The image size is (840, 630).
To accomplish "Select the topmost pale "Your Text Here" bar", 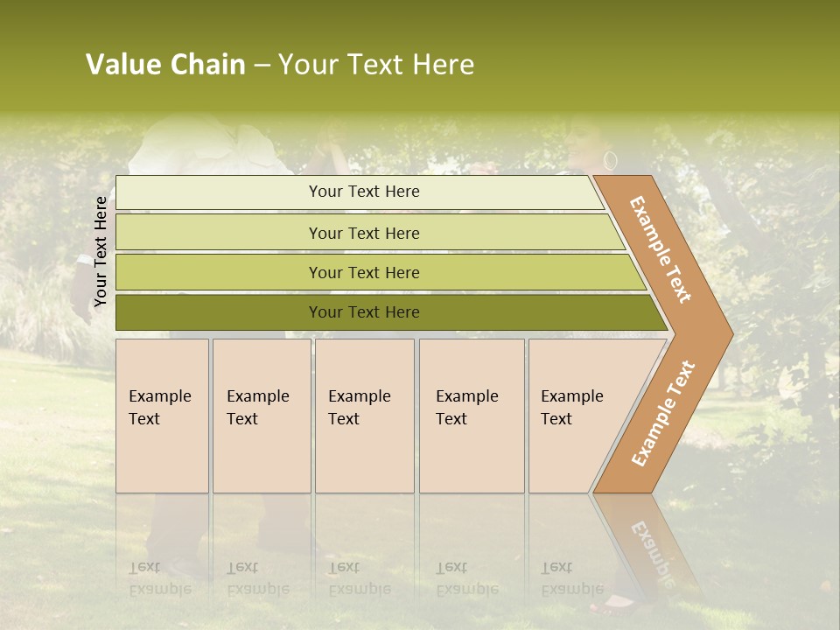I will [x=363, y=192].
